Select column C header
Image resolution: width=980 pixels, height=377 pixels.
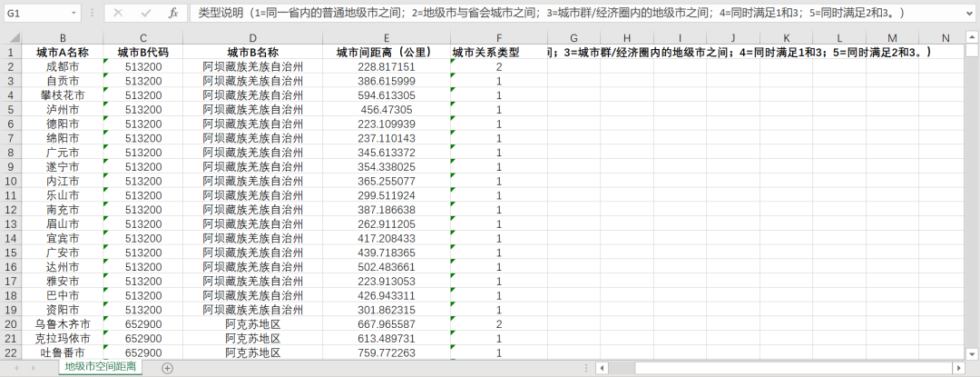click(143, 38)
